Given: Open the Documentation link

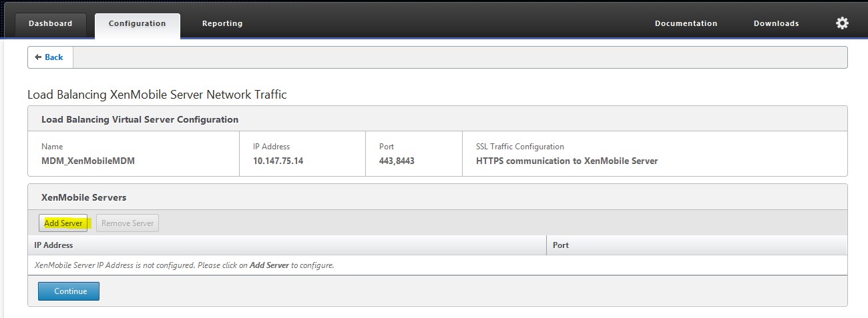Looking at the screenshot, I should pyautogui.click(x=686, y=24).
